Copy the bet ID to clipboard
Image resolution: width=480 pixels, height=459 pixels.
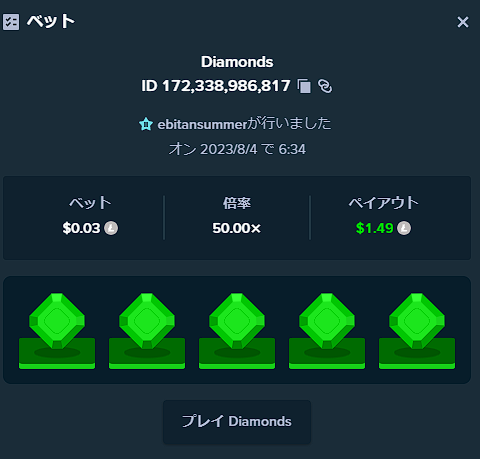tap(304, 86)
